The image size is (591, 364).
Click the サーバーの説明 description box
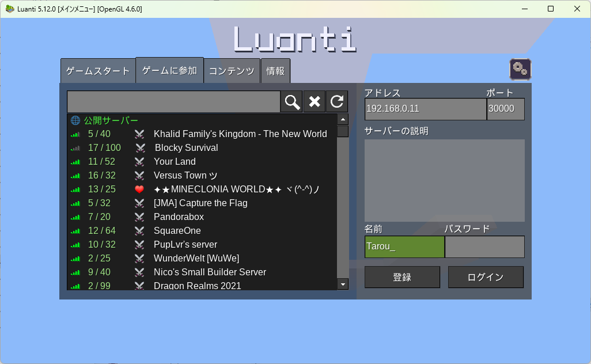click(444, 180)
